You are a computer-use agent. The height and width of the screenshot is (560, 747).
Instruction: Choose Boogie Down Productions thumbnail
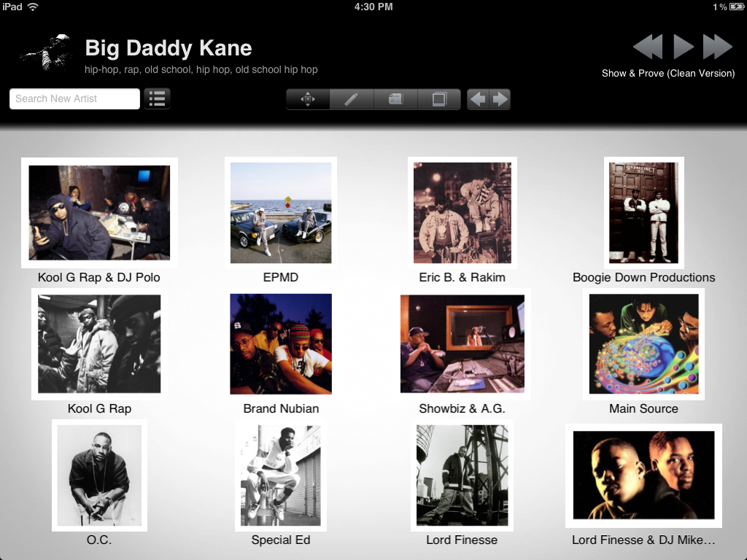(x=643, y=212)
